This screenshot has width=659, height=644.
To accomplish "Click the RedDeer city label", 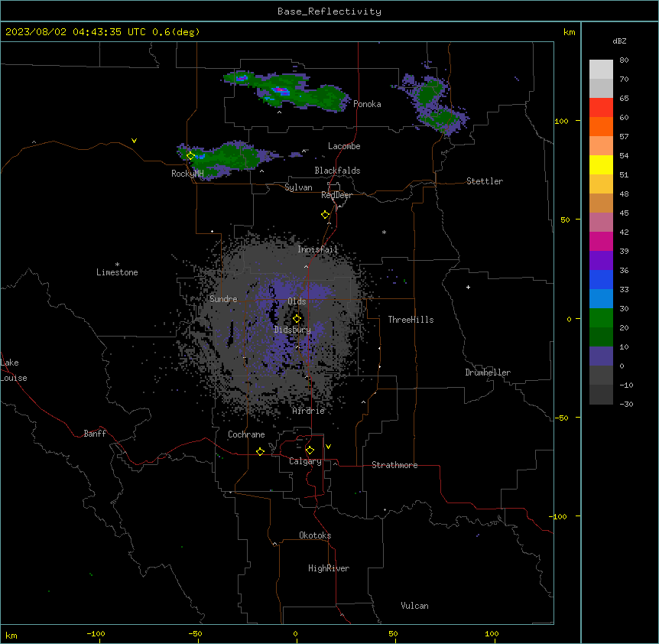I will 336,195.
